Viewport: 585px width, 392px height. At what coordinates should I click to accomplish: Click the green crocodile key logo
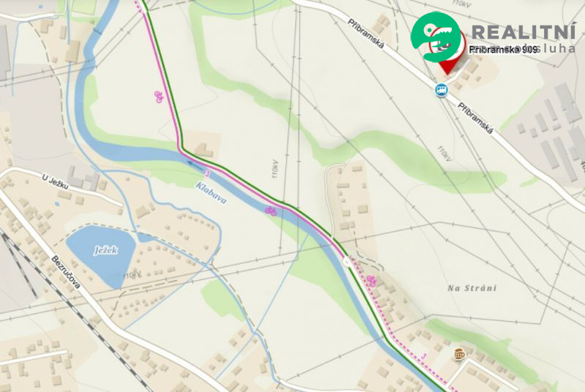436,37
